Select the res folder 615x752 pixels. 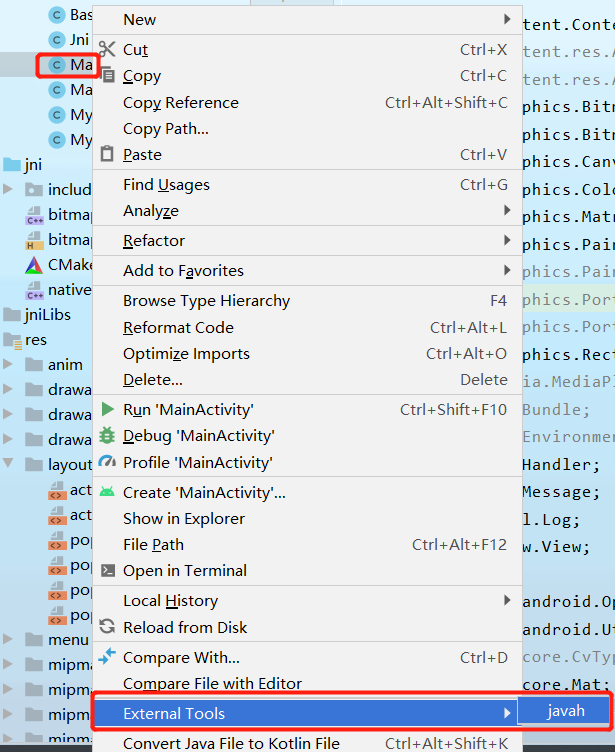[x=25, y=340]
